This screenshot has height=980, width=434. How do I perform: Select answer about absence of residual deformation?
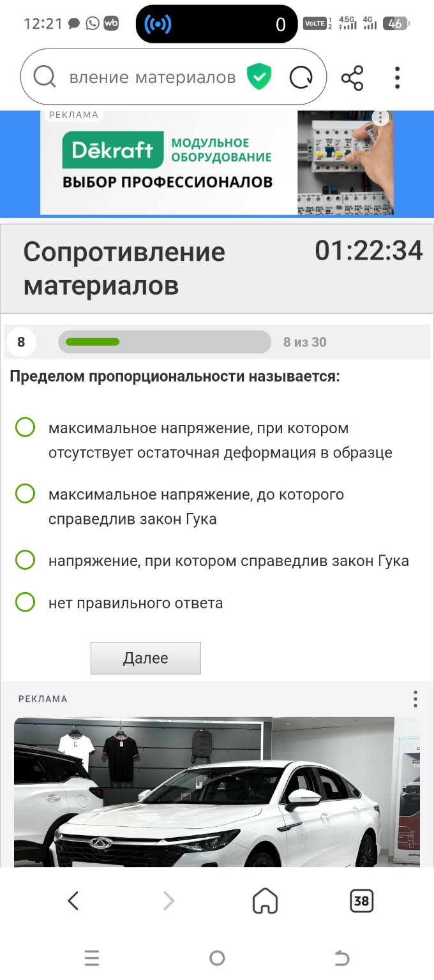point(24,427)
